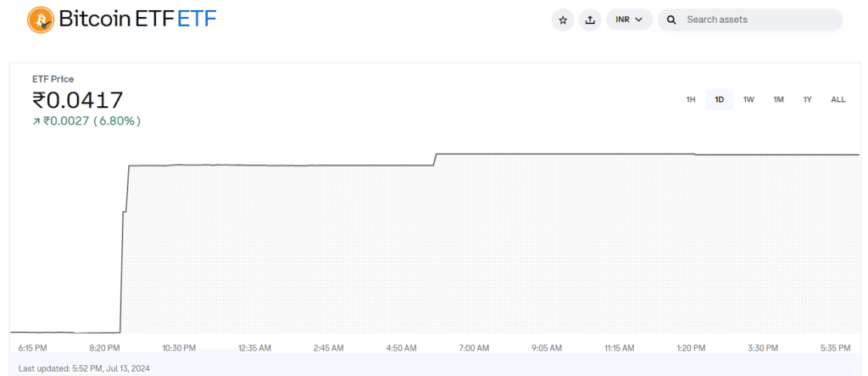Select the ALL time range

tap(837, 99)
